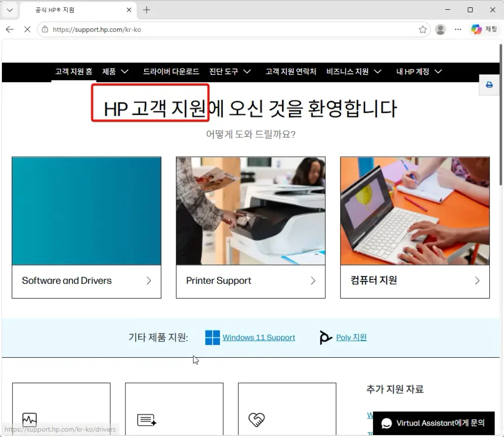
Task: Click the 컴퓨터 지원 arrow chevron
Action: pos(477,281)
